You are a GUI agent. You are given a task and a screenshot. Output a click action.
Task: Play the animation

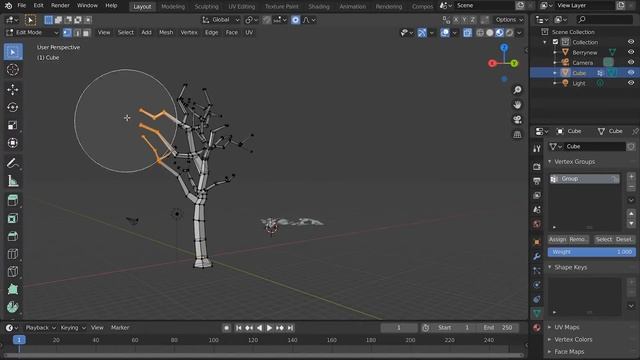tap(269, 328)
